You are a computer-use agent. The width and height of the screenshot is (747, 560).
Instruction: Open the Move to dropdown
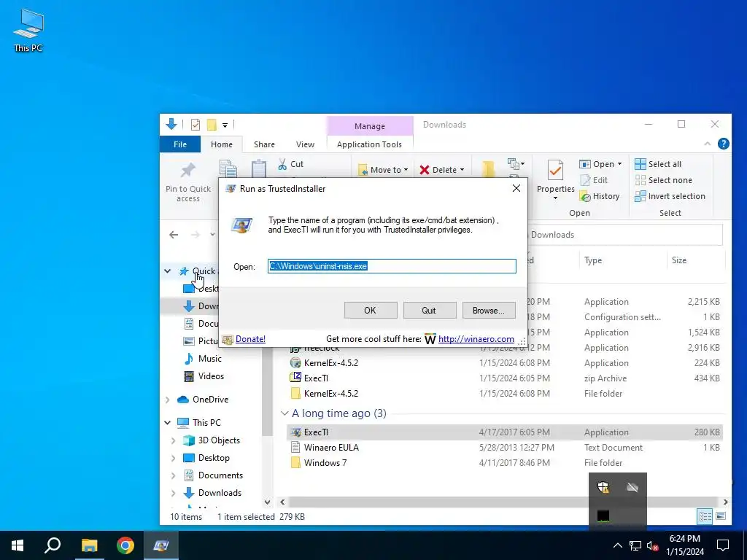coord(384,169)
